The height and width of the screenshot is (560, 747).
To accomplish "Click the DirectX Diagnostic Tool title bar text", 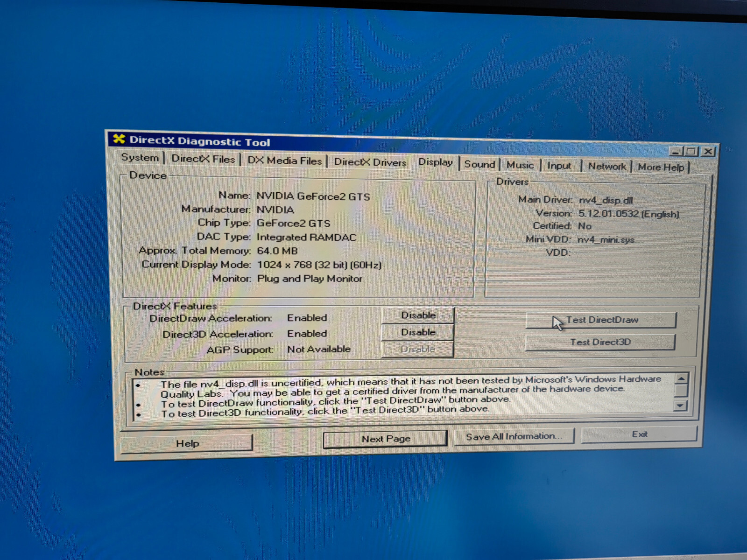I will [199, 141].
